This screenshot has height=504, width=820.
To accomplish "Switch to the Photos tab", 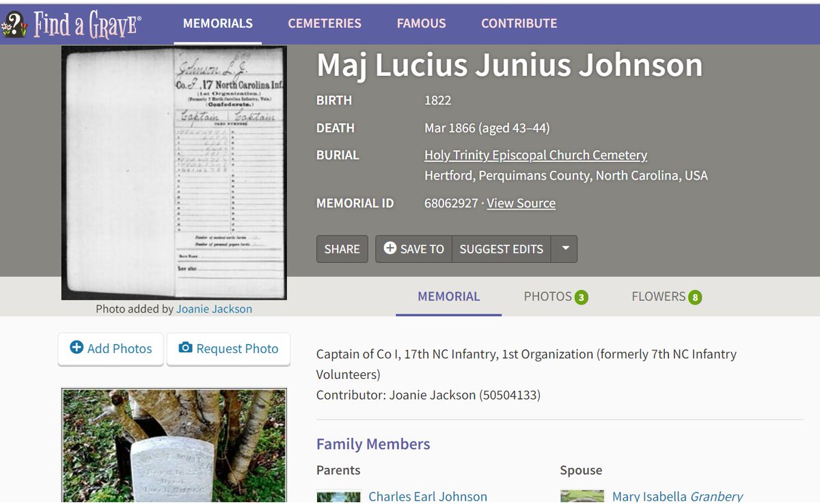I will (x=556, y=296).
